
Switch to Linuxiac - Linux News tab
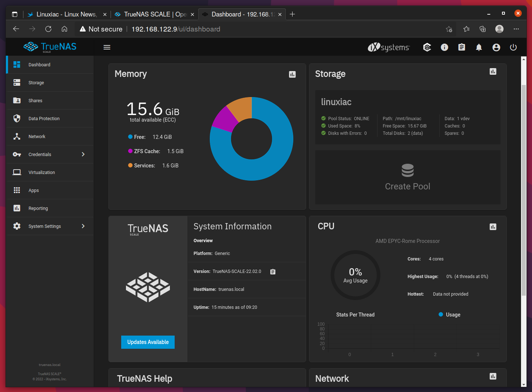(x=67, y=14)
